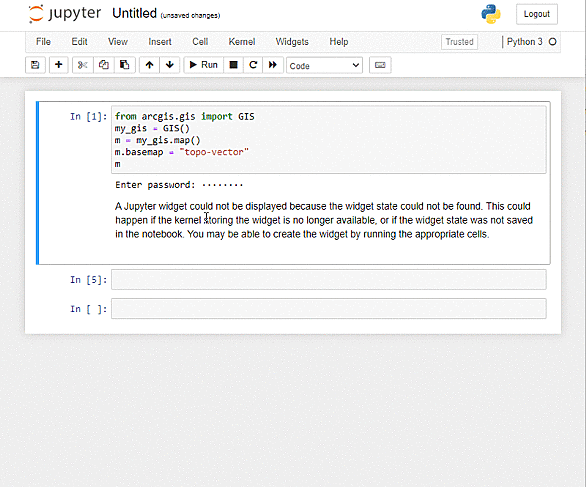Click the Untitled notebook name to rename
Screen dimensions: 586x487
point(135,13)
